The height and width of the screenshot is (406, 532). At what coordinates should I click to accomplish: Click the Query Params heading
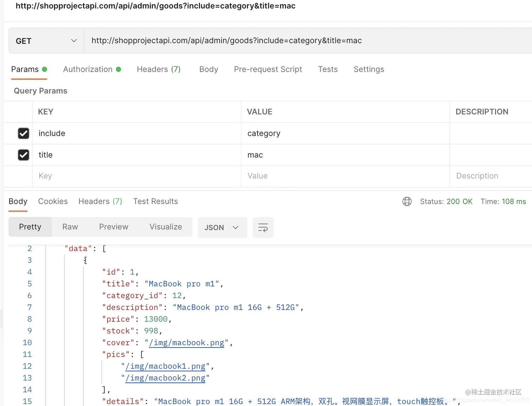pos(40,91)
